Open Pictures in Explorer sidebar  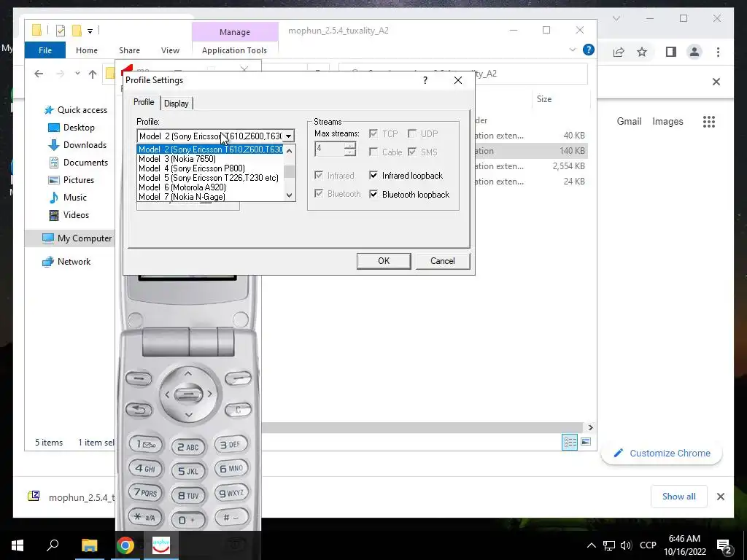(x=71, y=180)
